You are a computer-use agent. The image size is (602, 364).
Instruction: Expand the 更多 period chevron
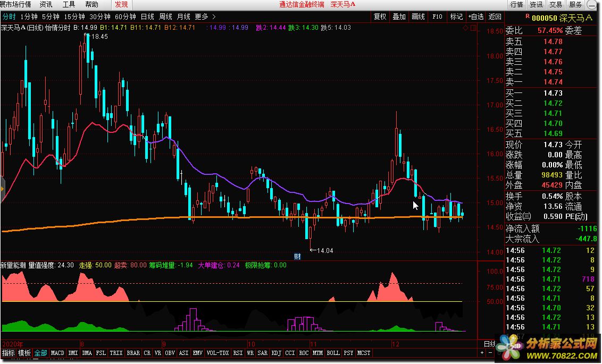coord(214,17)
